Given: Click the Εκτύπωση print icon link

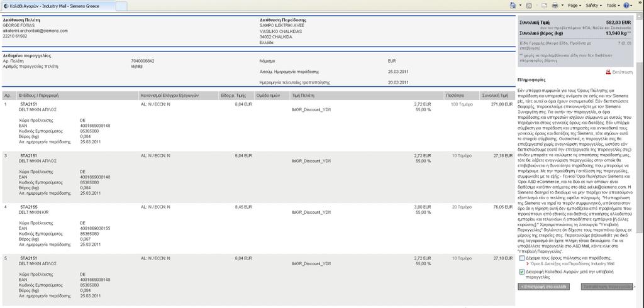Looking at the screenshot, I should click(x=619, y=72).
